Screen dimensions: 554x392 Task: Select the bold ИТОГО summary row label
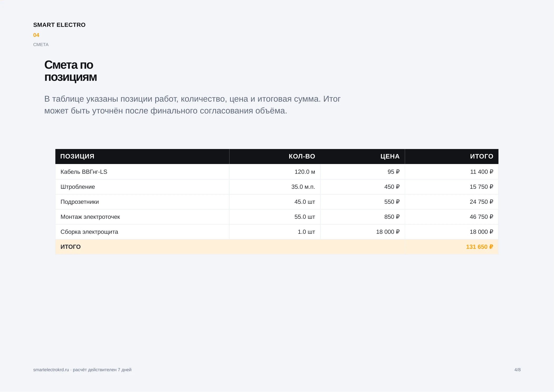point(71,247)
